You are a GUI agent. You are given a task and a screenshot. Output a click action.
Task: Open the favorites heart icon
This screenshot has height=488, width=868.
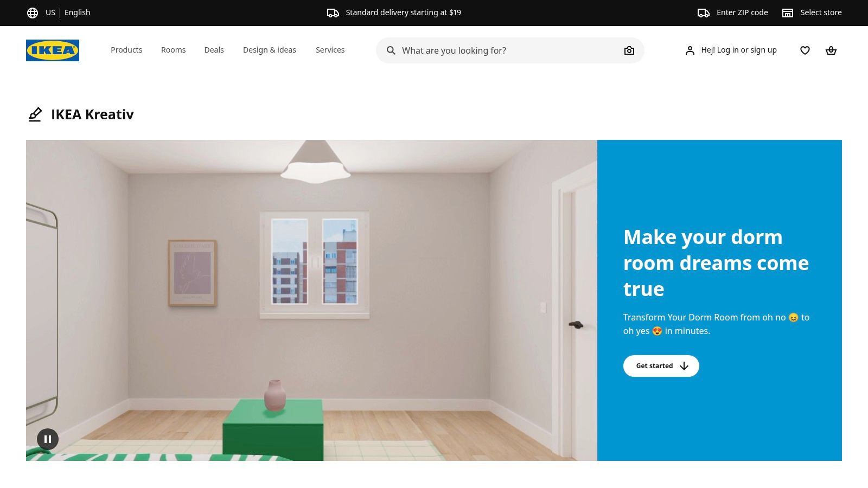805,50
